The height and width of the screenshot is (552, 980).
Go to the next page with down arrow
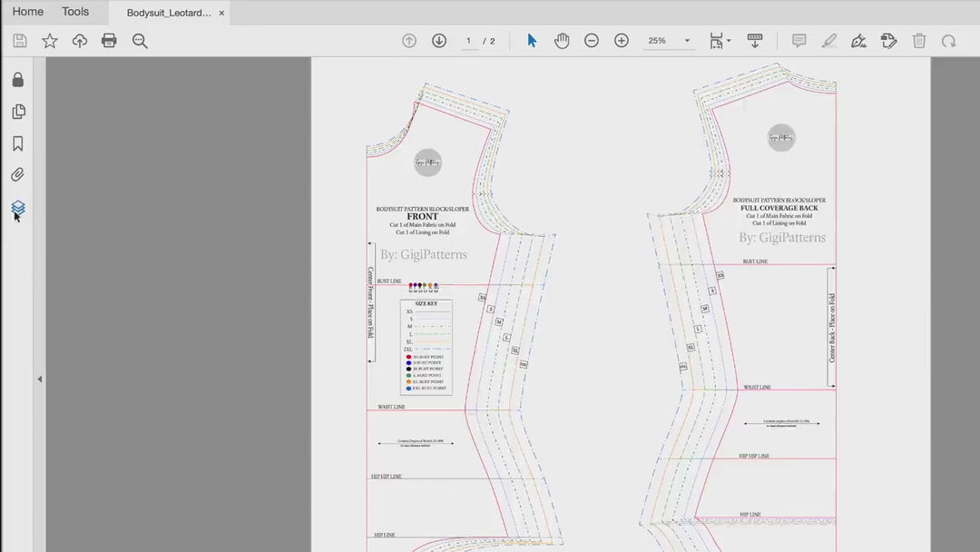[x=438, y=40]
